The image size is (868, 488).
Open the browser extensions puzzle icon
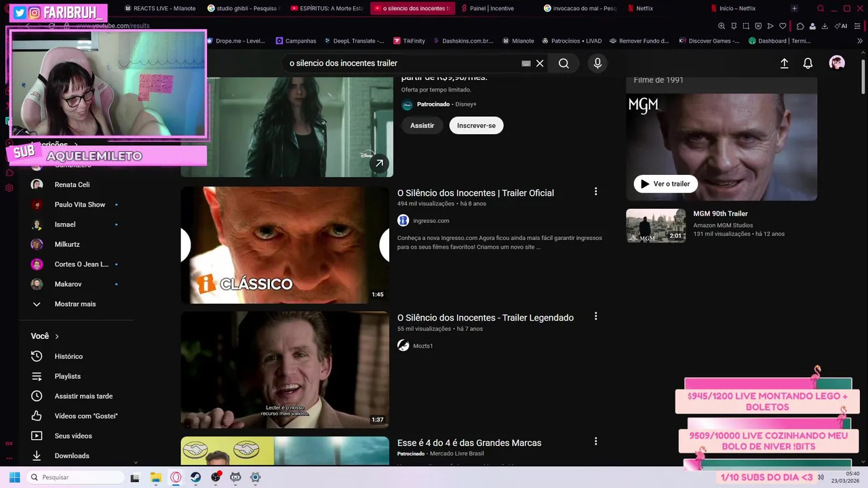pyautogui.click(x=800, y=26)
